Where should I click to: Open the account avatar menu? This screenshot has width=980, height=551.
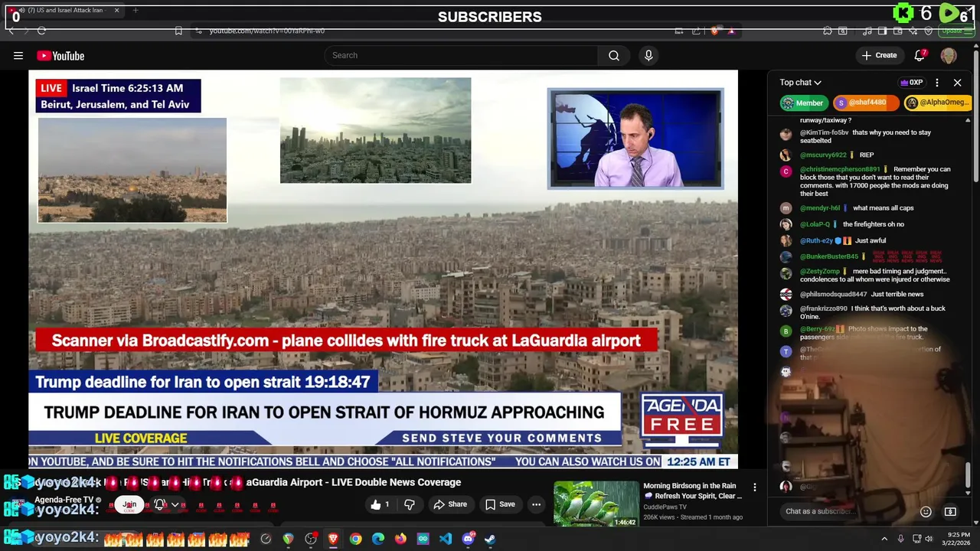pos(949,55)
